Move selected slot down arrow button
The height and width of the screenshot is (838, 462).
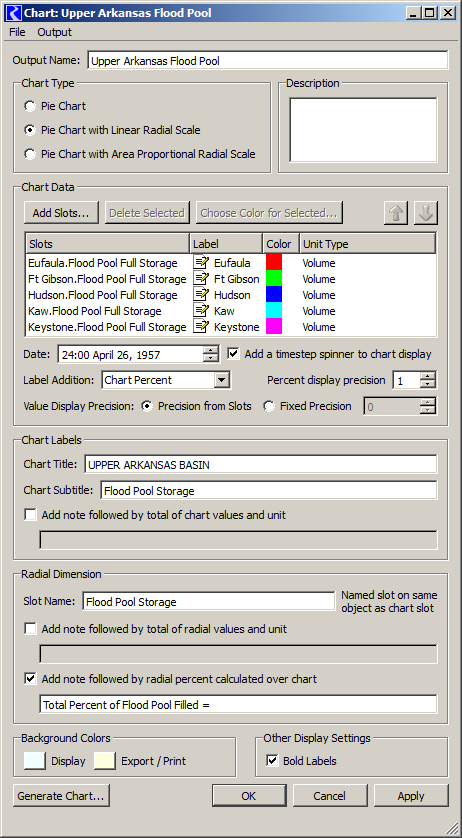pyautogui.click(x=426, y=213)
